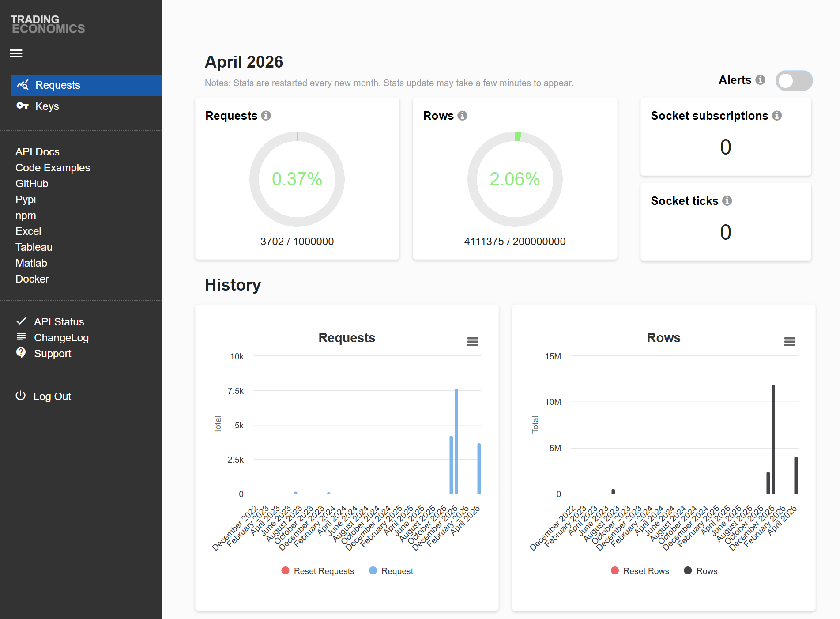The image size is (840, 619).
Task: Click info icon next to Socket subscriptions
Action: pyautogui.click(x=777, y=116)
